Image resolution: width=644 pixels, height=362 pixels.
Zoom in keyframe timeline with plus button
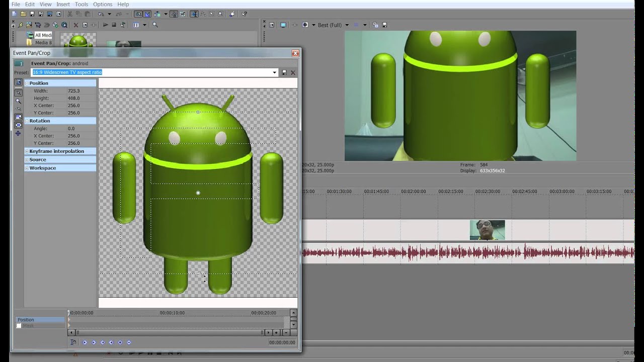277,332
